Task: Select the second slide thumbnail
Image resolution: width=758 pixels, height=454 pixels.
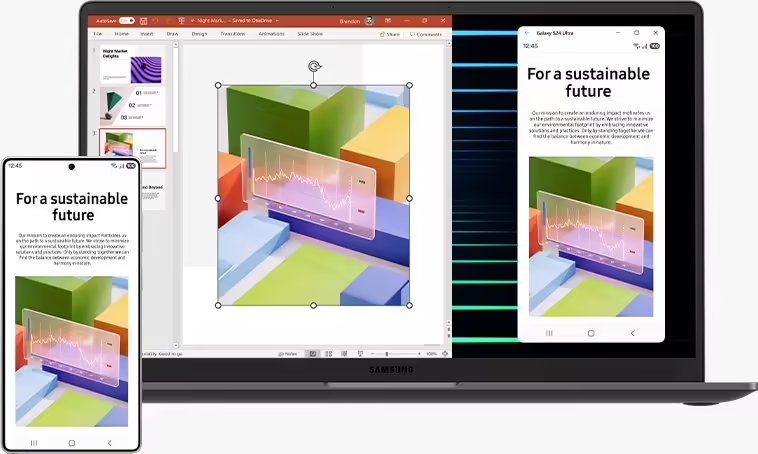Action: pos(133,106)
